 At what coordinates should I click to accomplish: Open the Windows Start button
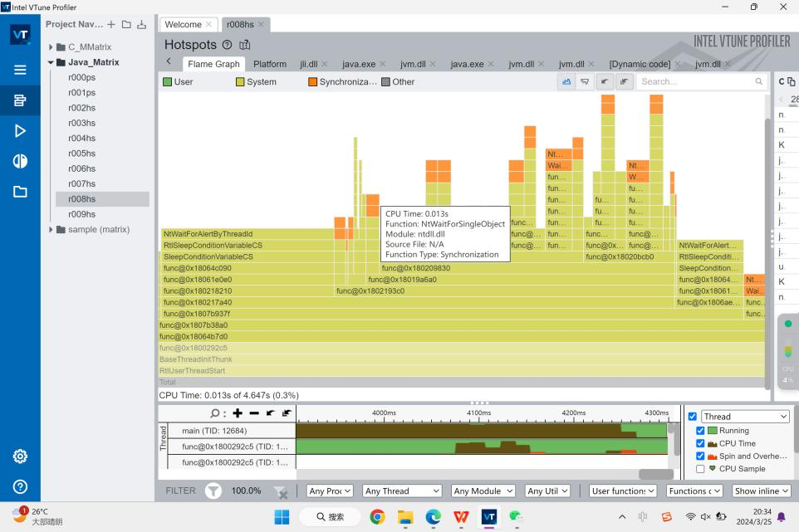282,517
